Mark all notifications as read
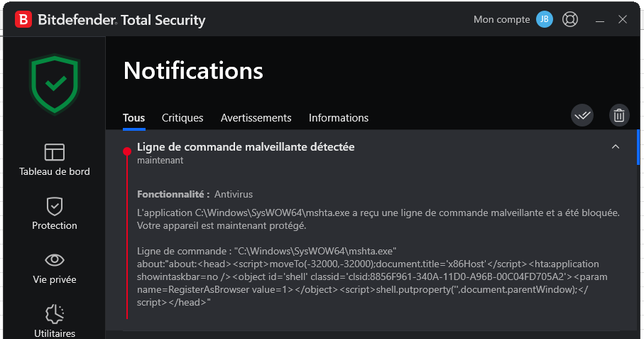The width and height of the screenshot is (644, 339). point(582,116)
